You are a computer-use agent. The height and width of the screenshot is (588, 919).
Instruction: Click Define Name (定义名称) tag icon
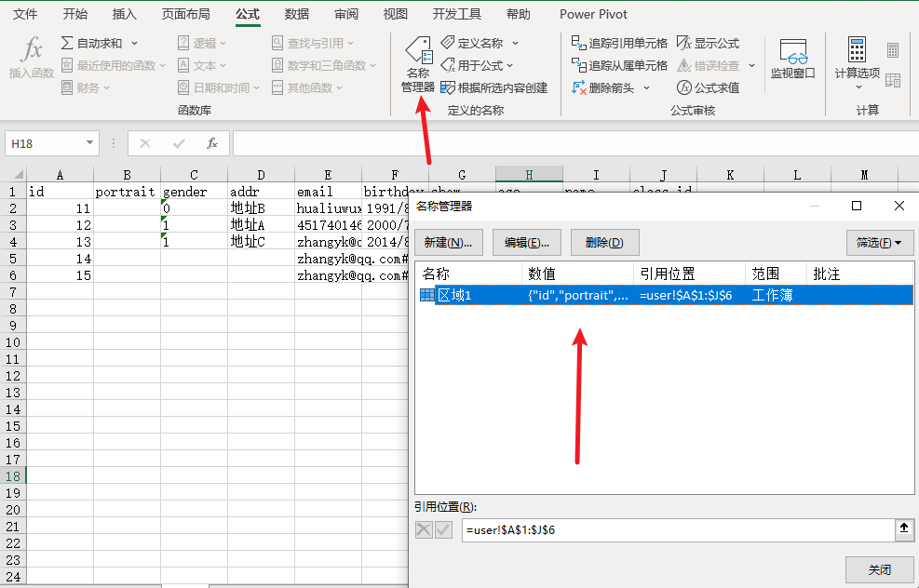coord(448,43)
